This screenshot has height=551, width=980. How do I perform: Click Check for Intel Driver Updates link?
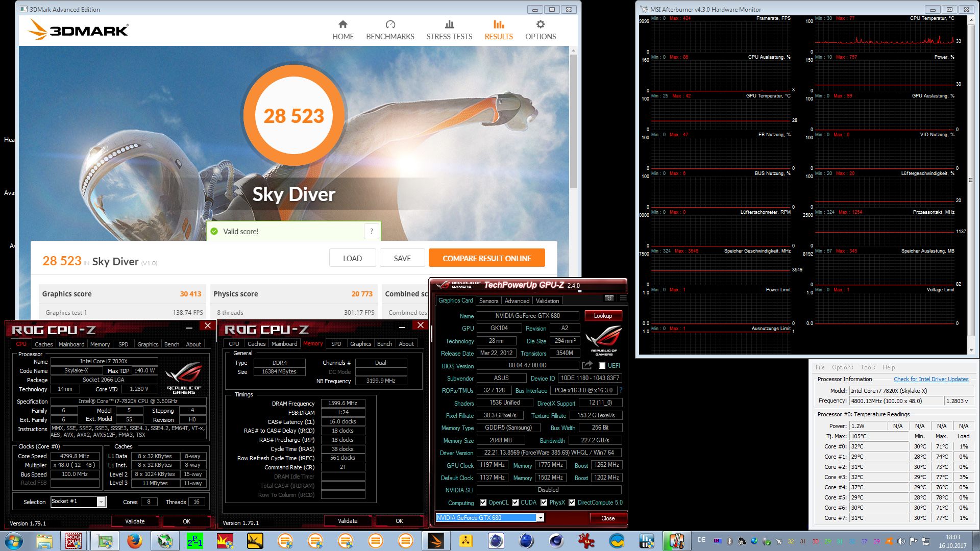931,379
